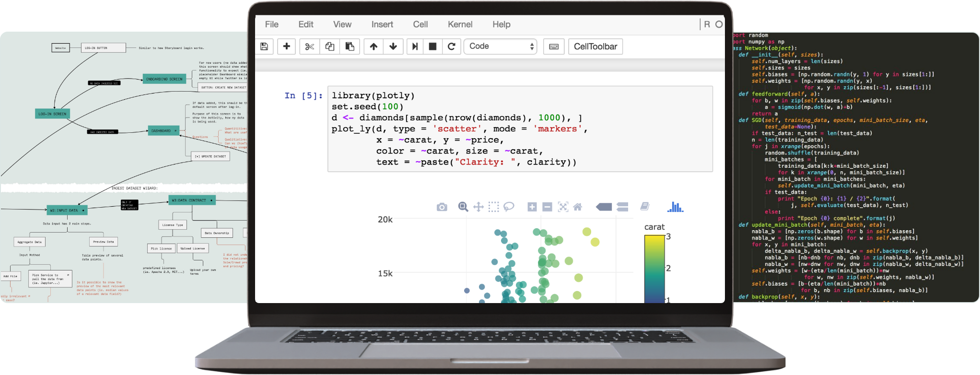980x375 pixels.
Task: Toggle show closest data on hover
Action: (604, 207)
